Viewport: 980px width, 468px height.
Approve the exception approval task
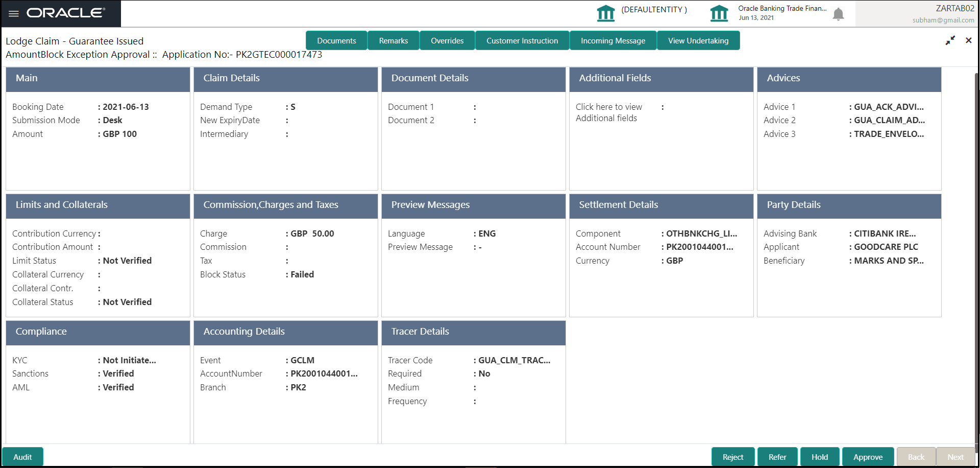(x=868, y=456)
